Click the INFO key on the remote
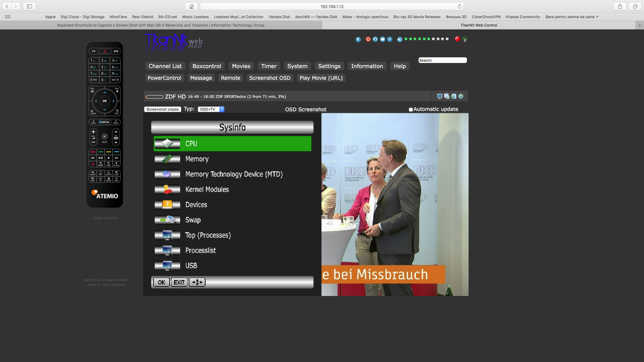Viewport: 644px width, 362px height. click(x=93, y=122)
